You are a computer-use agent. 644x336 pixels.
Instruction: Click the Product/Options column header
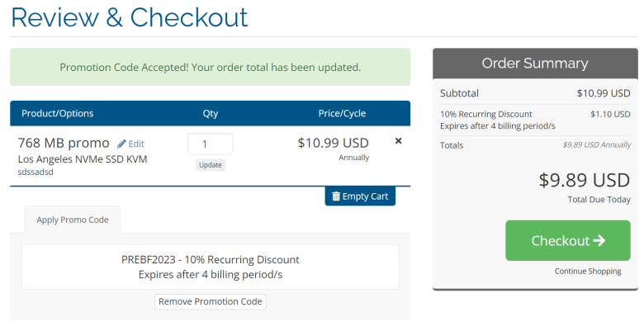[58, 113]
